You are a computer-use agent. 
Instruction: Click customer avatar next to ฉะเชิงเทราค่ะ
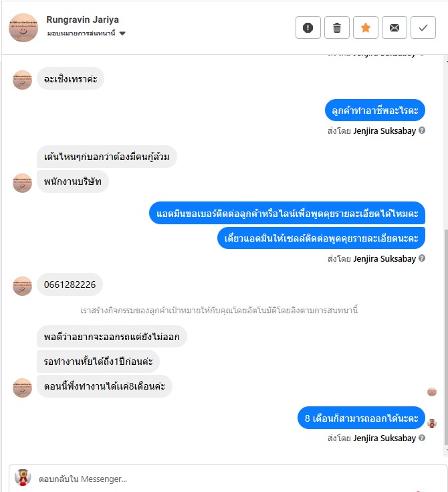22,80
